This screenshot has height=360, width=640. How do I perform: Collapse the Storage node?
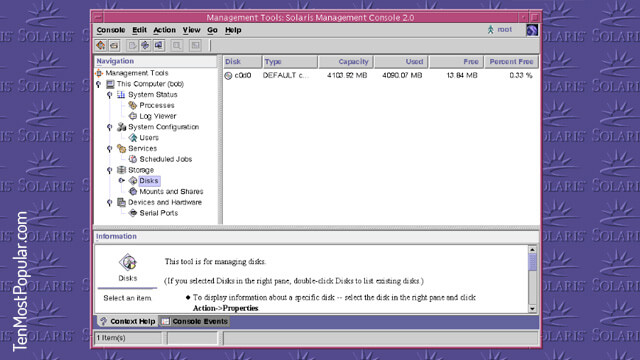pyautogui.click(x=109, y=170)
